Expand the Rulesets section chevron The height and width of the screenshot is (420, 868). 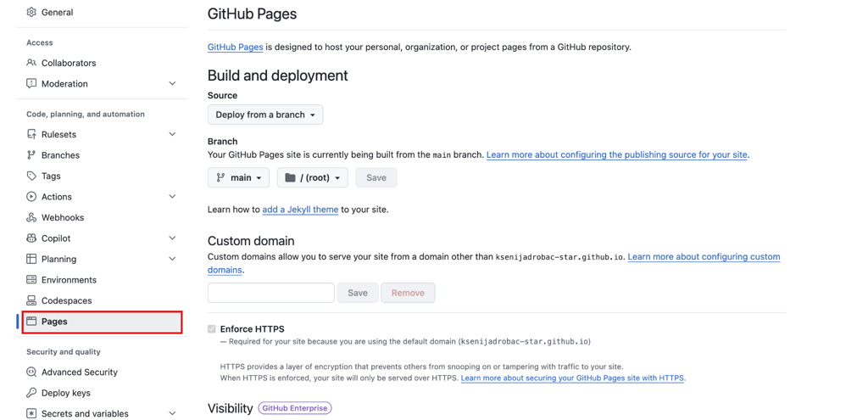[x=172, y=135]
